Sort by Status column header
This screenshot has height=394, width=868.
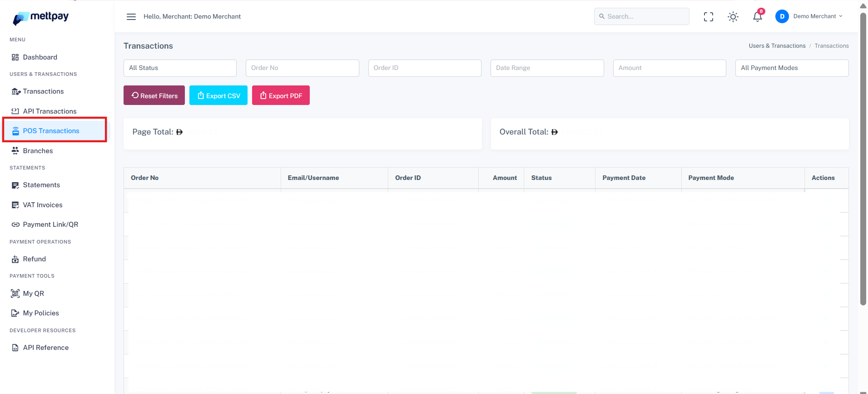[x=560, y=178]
